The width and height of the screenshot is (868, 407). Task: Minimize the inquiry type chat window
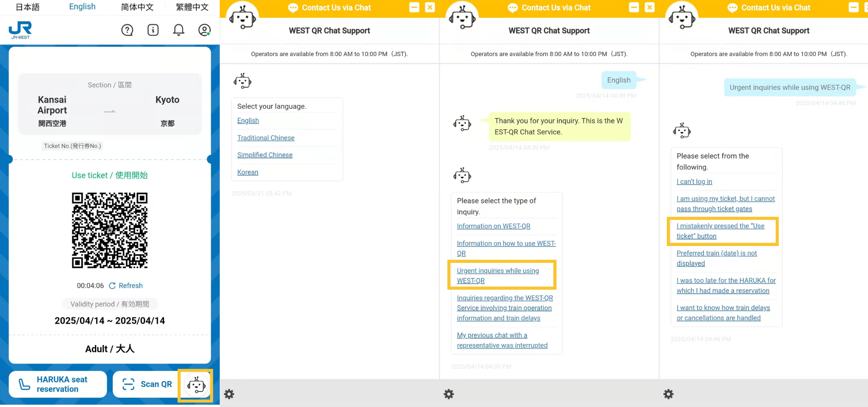click(634, 7)
